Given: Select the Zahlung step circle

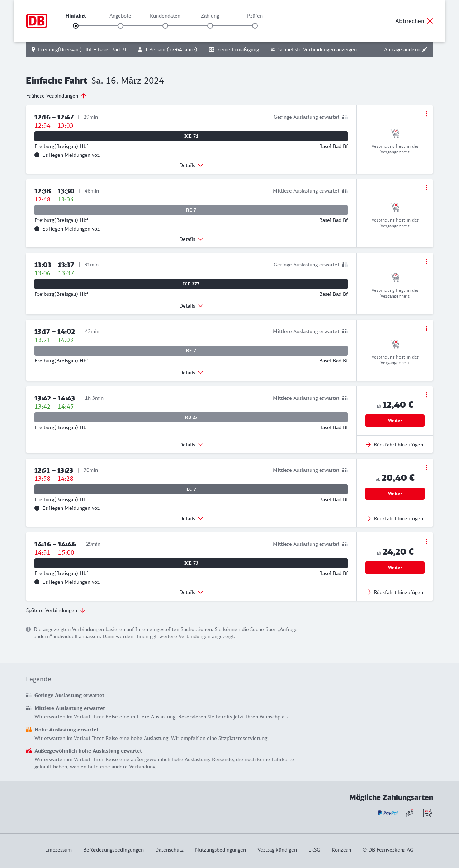Looking at the screenshot, I should pyautogui.click(x=210, y=26).
